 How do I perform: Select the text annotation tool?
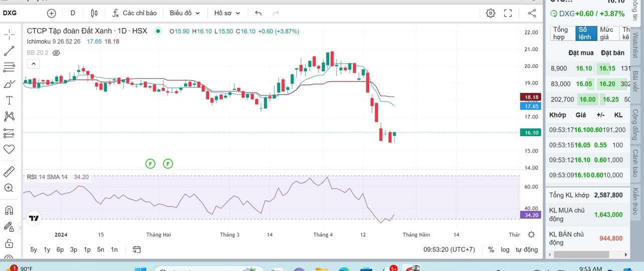[9, 100]
